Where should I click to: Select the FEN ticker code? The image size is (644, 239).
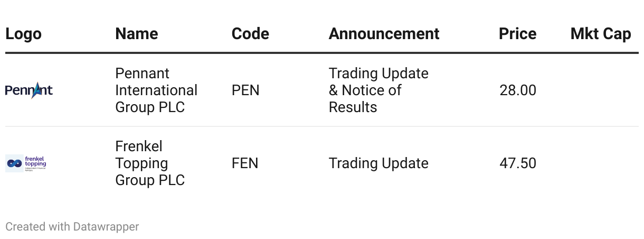pos(245,163)
